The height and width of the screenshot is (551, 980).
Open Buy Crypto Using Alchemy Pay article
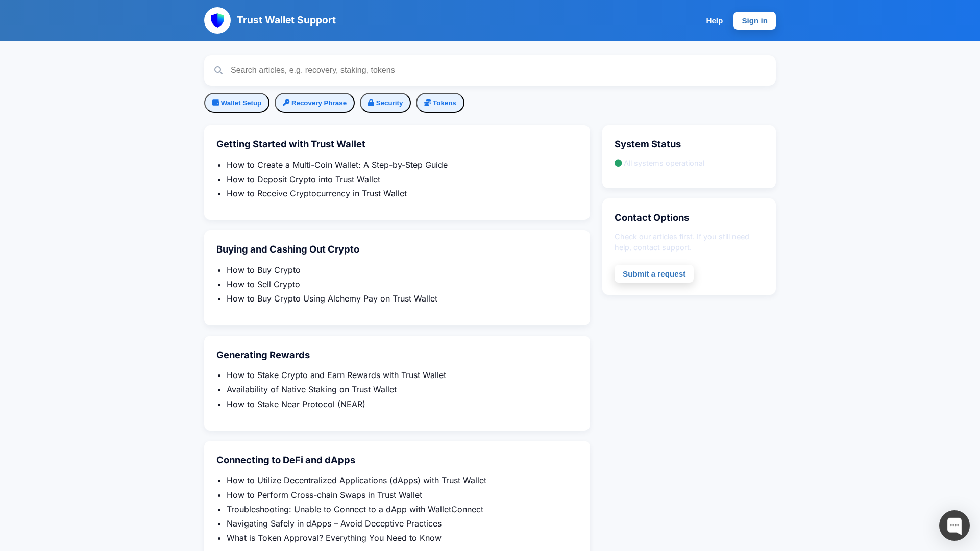(332, 298)
